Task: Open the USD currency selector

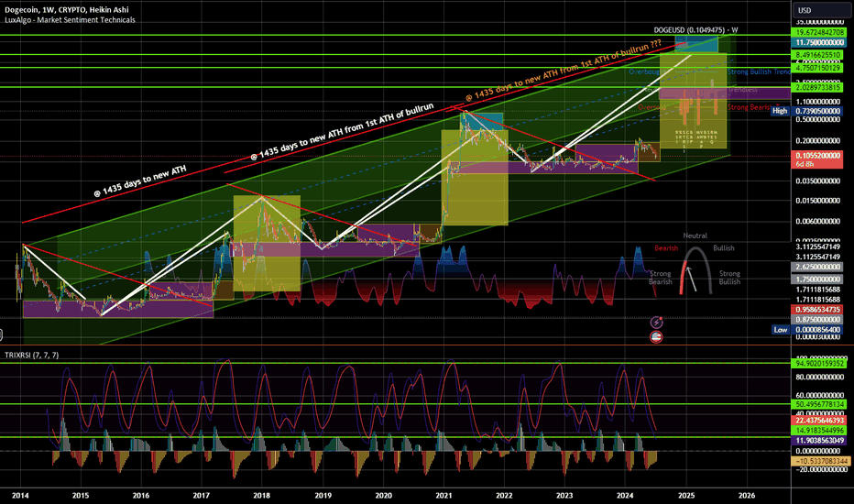Action: pyautogui.click(x=820, y=10)
